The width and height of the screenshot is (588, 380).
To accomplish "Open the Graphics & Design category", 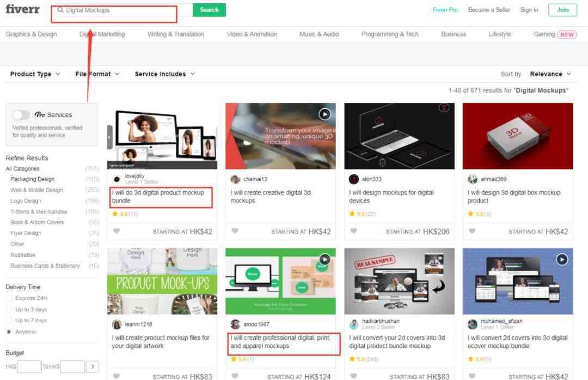I will coord(31,34).
